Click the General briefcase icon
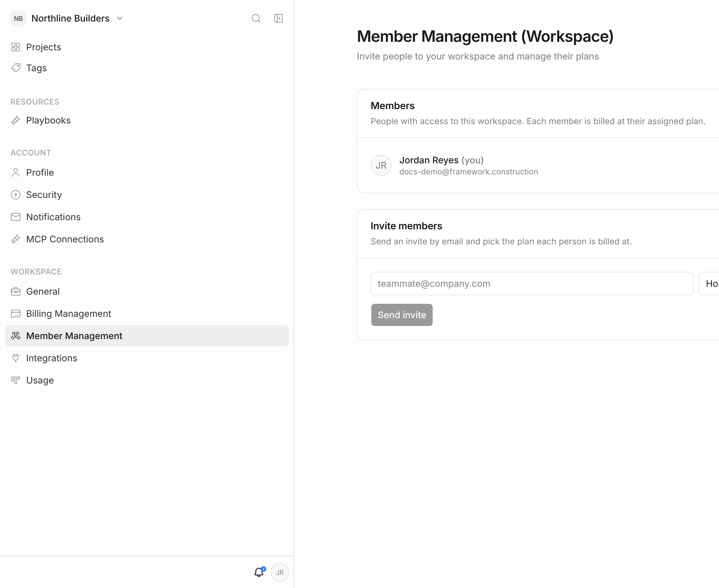This screenshot has height=588, width=719. pos(16,291)
